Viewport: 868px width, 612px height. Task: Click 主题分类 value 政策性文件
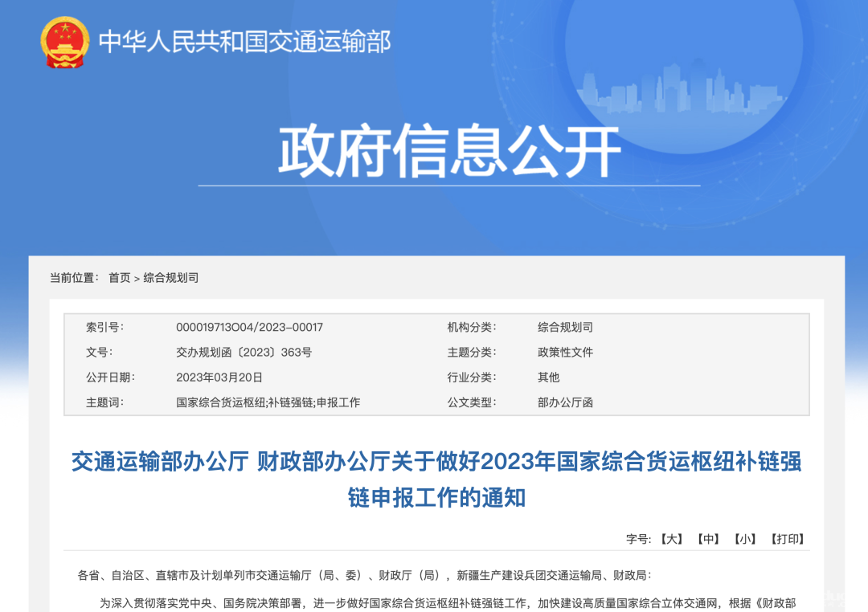(563, 352)
